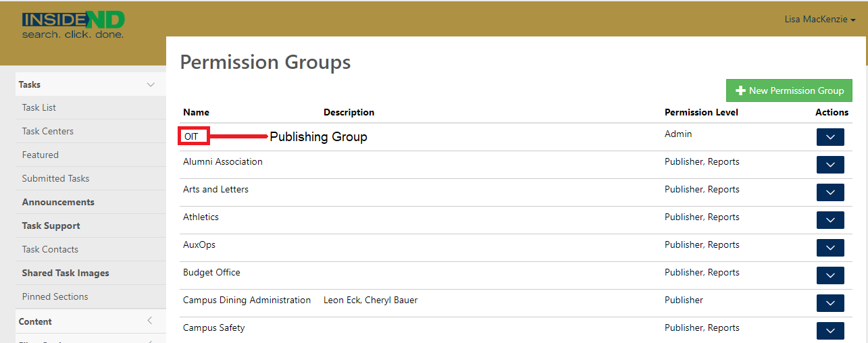Click the OIT group name
This screenshot has width=868, height=343.
[x=192, y=136]
